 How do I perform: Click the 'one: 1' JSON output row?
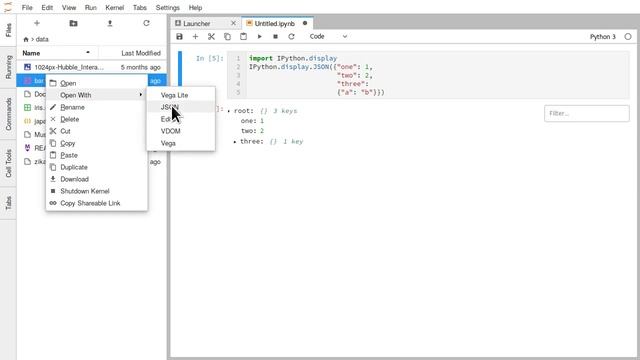[x=252, y=121]
